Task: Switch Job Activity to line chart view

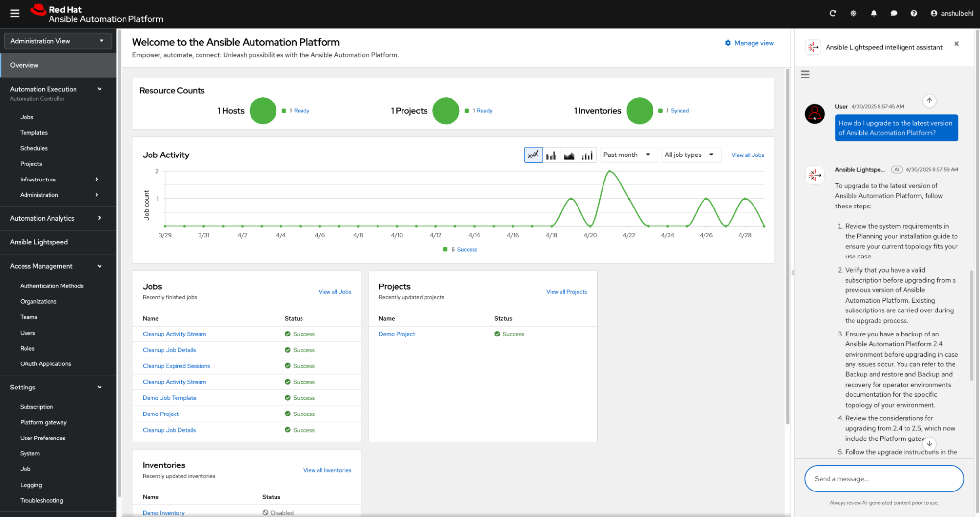Action: click(533, 155)
